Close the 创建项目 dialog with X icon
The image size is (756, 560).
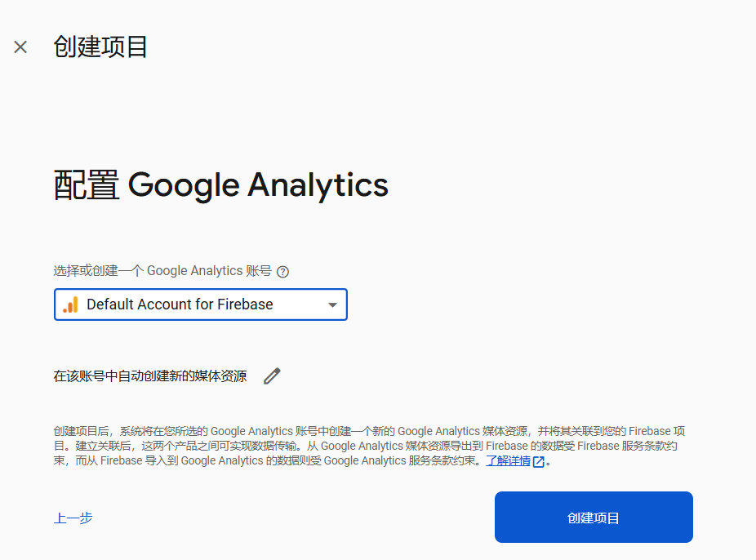coord(20,47)
